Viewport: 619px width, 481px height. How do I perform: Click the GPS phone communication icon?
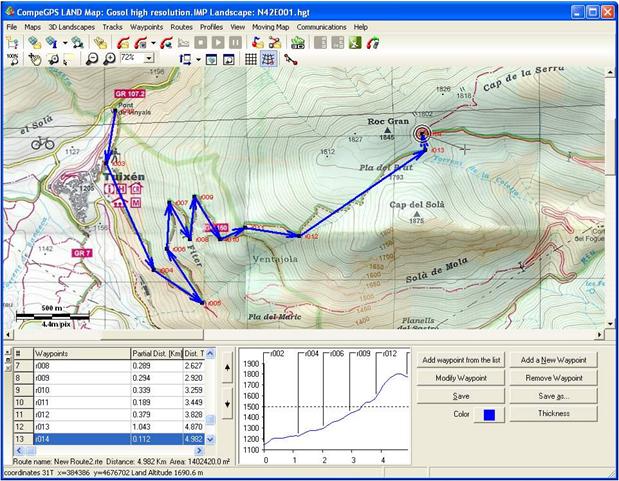click(x=373, y=42)
